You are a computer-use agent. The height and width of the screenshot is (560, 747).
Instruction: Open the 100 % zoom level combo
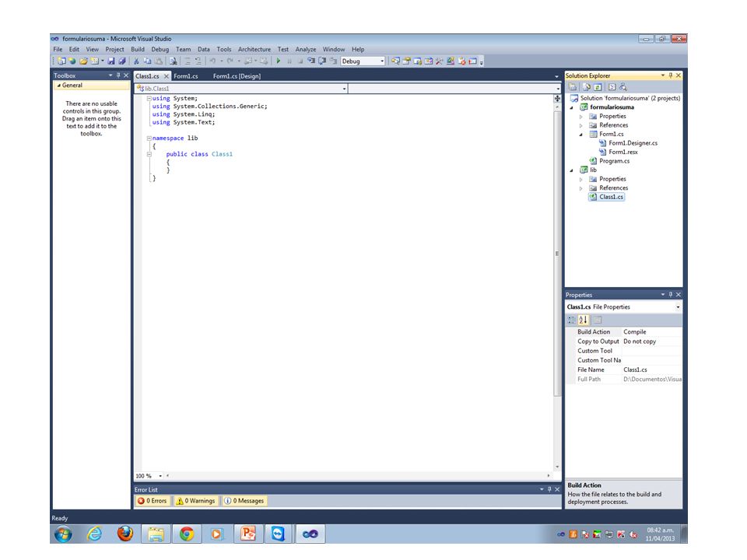tap(148, 476)
